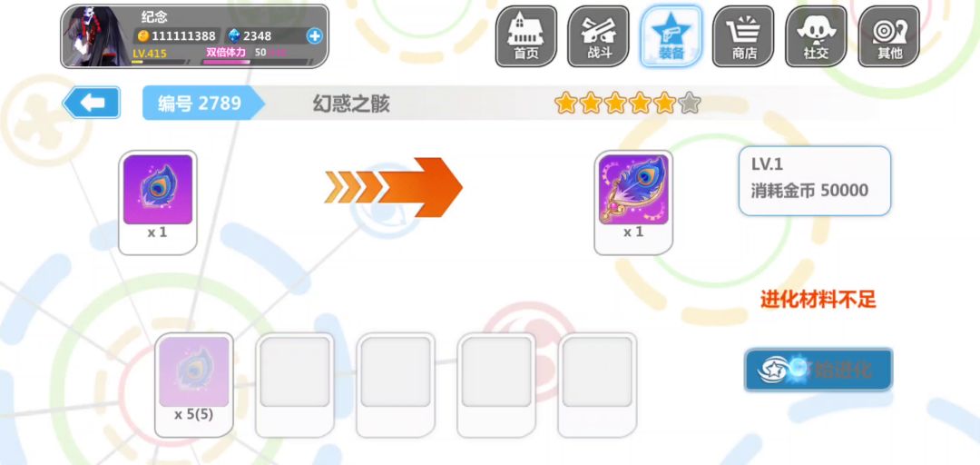
Task: Select the evolved feather result item
Action: tap(633, 203)
